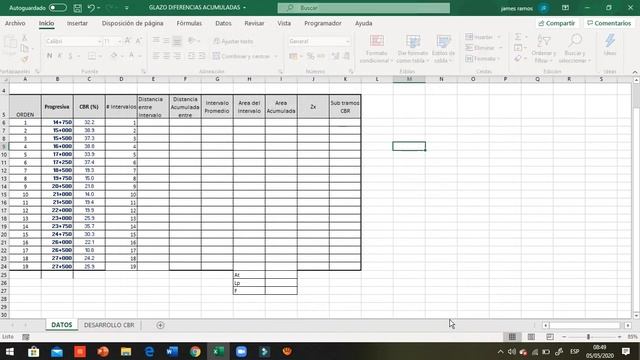Image resolution: width=640 pixels, height=360 pixels.
Task: Click the AutoSum sigma icon
Action: click(518, 37)
